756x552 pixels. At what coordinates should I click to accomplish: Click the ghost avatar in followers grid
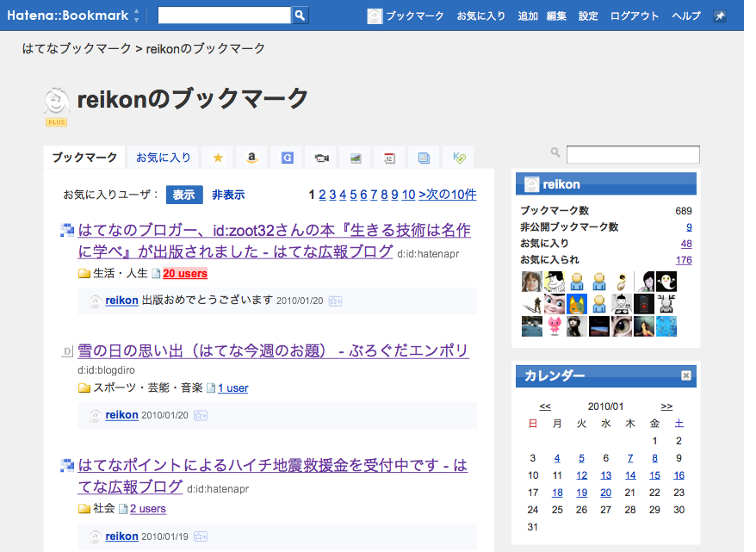pos(666,282)
